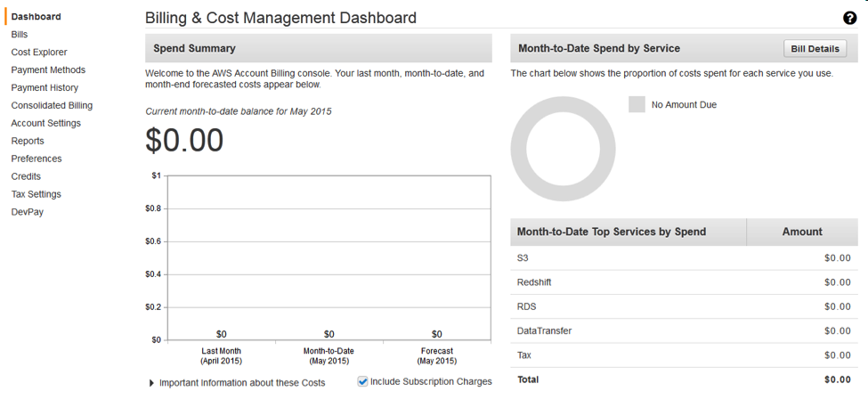Click the S3 service row

point(685,258)
